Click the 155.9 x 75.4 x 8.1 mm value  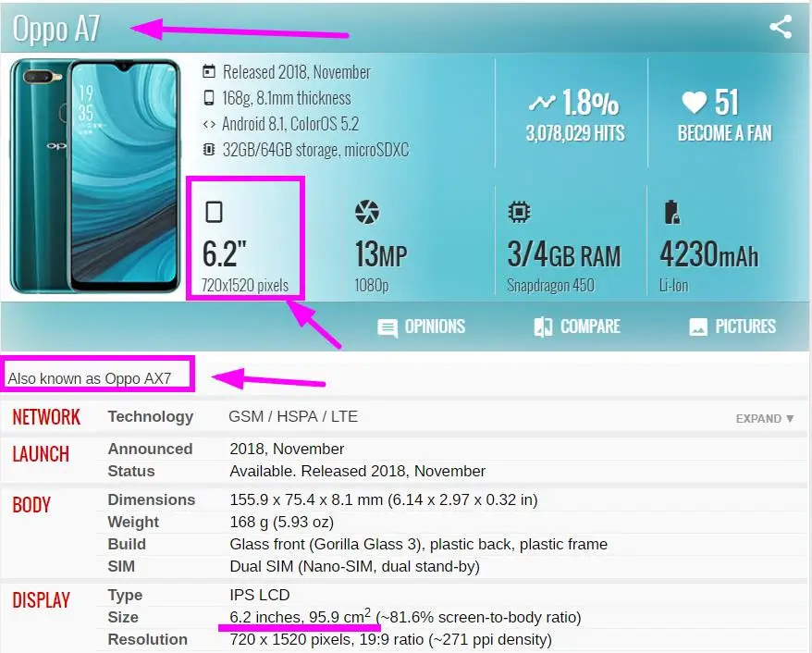coord(384,499)
